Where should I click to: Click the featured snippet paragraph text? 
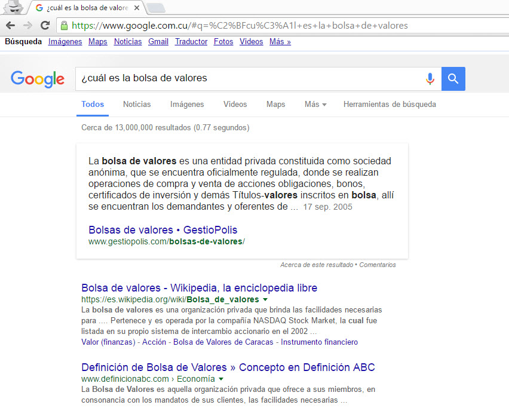coord(241,183)
